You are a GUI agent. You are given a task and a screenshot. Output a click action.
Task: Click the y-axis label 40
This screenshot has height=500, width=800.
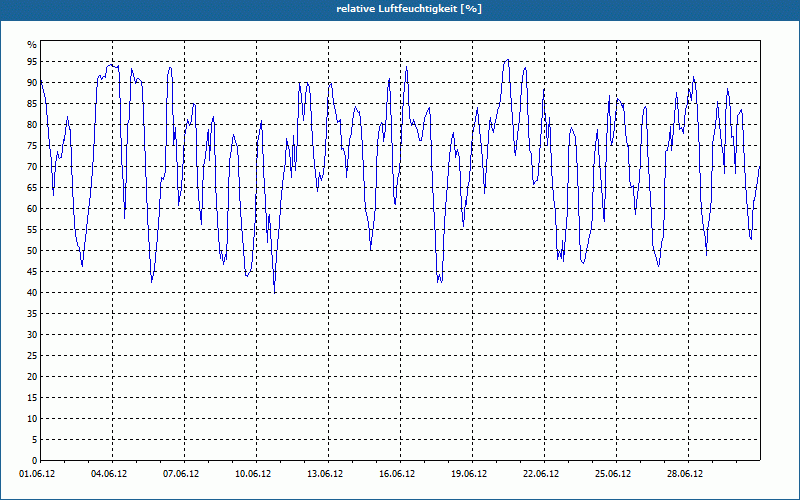(32, 293)
